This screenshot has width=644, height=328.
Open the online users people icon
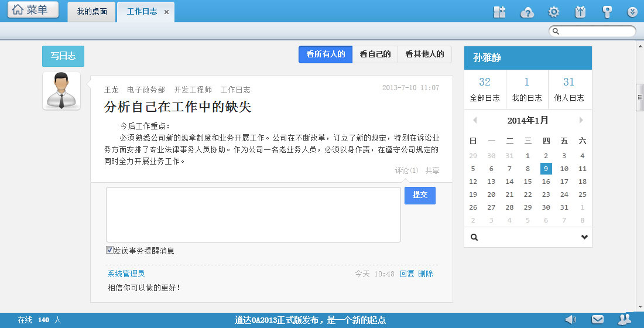[625, 319]
